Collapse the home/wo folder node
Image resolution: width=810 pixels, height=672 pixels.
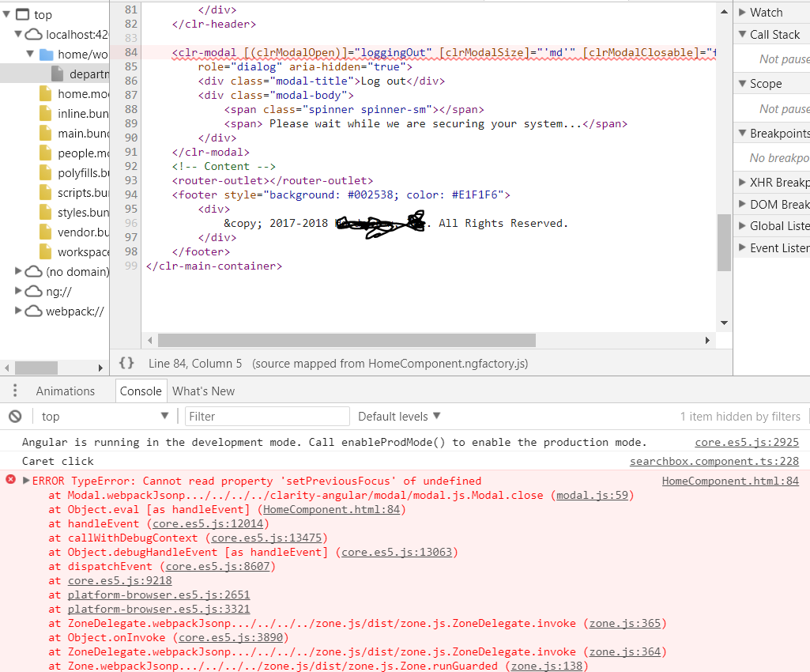(x=30, y=54)
